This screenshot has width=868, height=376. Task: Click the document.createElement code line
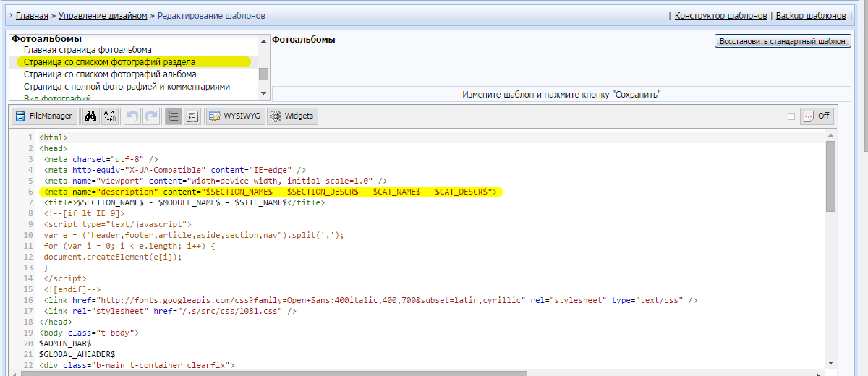(113, 257)
